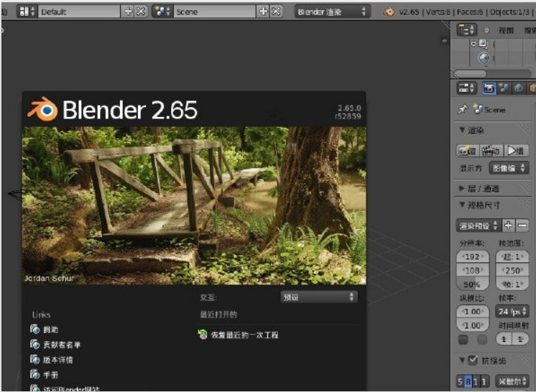This screenshot has height=392, width=536.
Task: Open the 预设 interaction dropdown on splash
Action: coord(319,297)
